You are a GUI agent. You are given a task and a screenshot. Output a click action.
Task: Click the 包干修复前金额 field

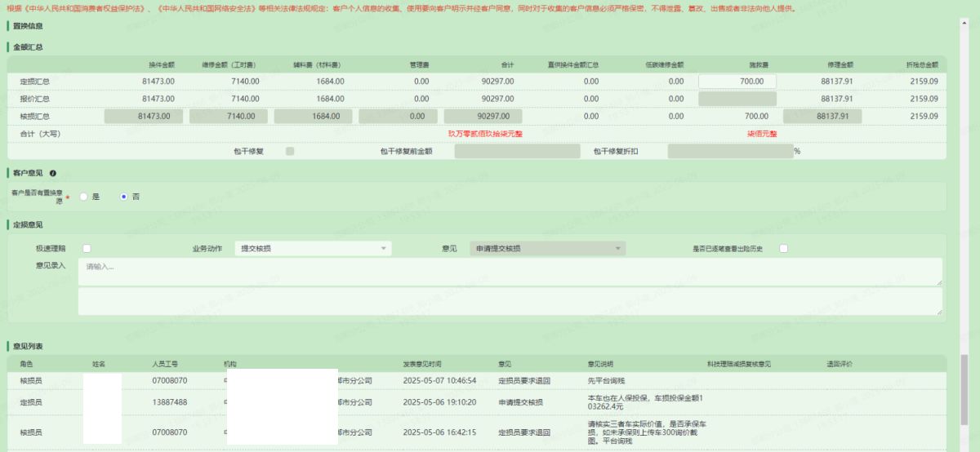point(516,151)
